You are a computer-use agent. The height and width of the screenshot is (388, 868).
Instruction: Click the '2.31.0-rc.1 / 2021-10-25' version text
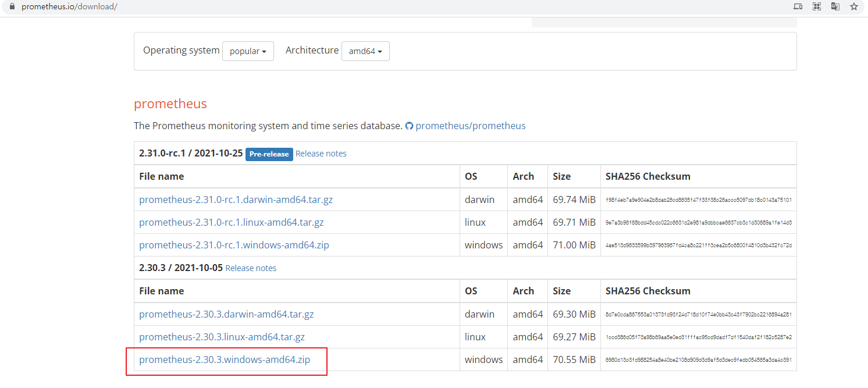(x=191, y=154)
